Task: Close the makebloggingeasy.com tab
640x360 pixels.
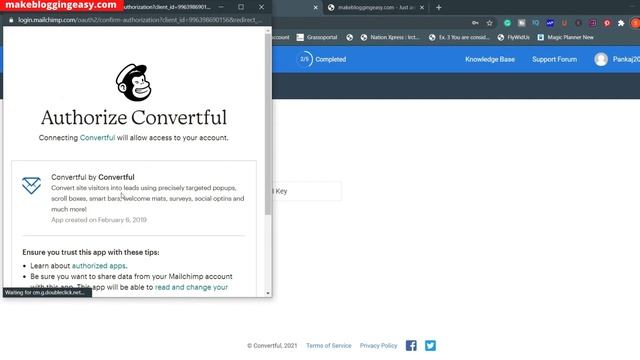Action: [x=422, y=7]
